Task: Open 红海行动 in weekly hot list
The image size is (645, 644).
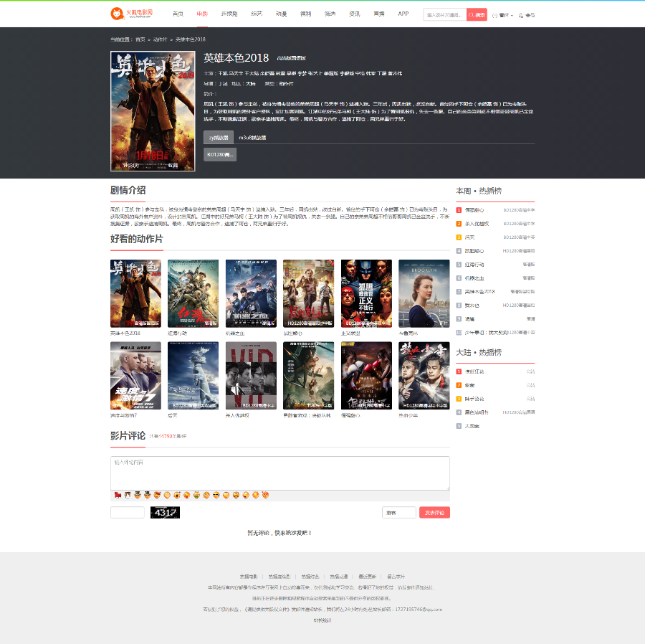Action: click(x=474, y=265)
